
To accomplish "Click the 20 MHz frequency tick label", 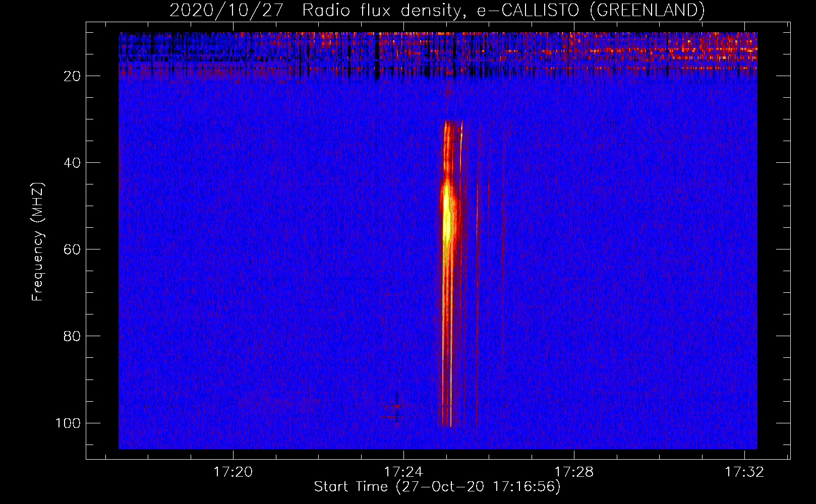I will (x=72, y=76).
